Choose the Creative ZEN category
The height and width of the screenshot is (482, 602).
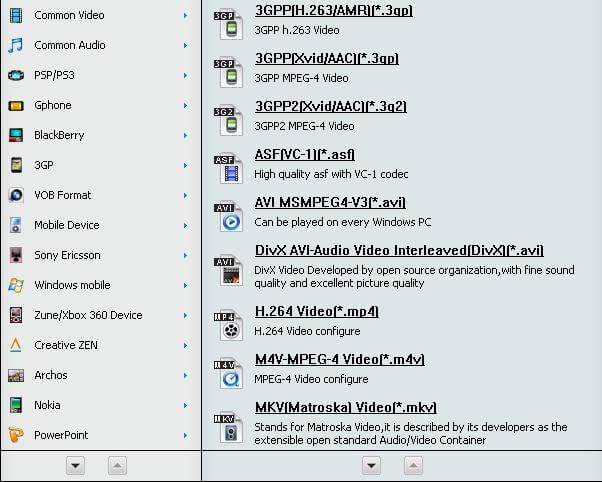point(66,345)
